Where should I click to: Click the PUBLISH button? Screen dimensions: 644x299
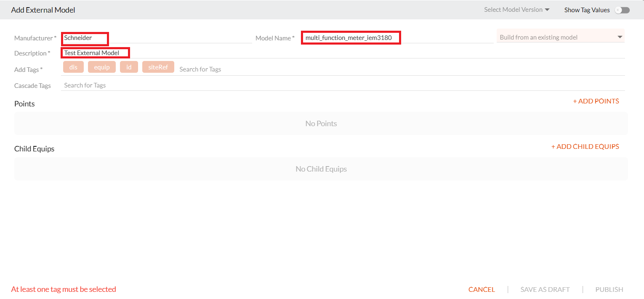click(x=609, y=289)
